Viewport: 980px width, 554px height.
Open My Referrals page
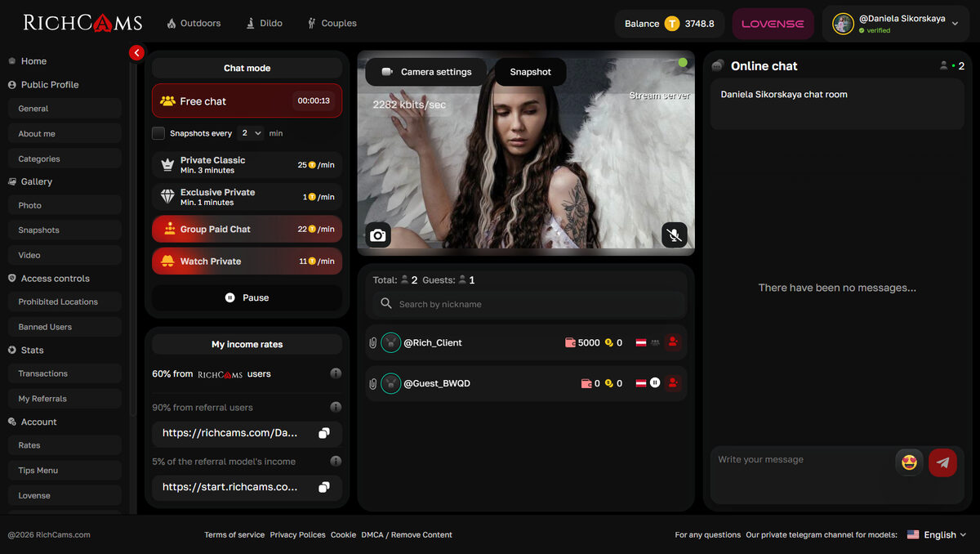pyautogui.click(x=65, y=399)
